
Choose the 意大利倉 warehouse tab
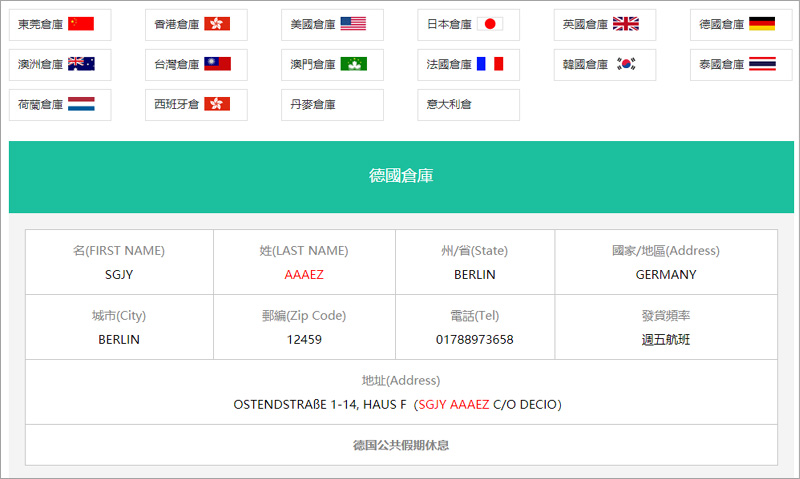tap(468, 104)
